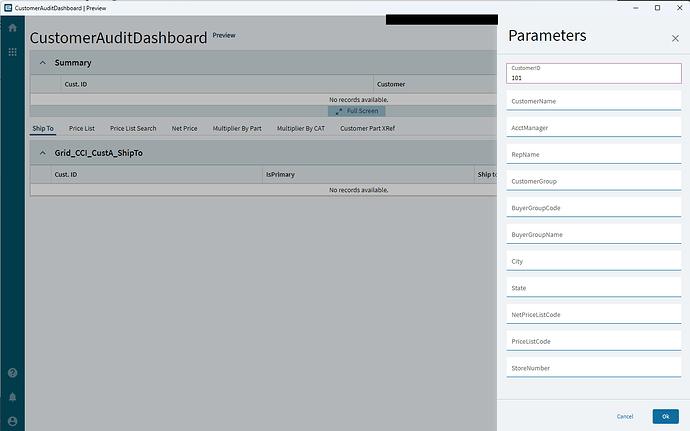Focus the CustomerName input field
Image resolution: width=690 pixels, height=431 pixels.
(594, 100)
